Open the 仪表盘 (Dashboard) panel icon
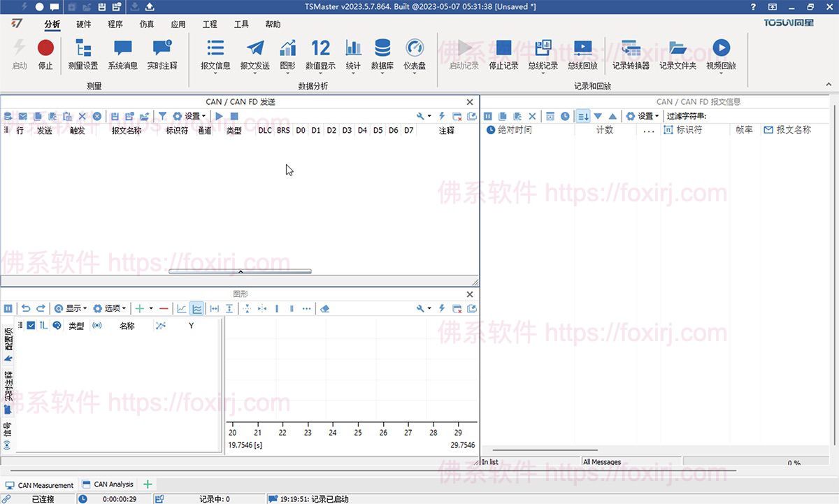 415,55
